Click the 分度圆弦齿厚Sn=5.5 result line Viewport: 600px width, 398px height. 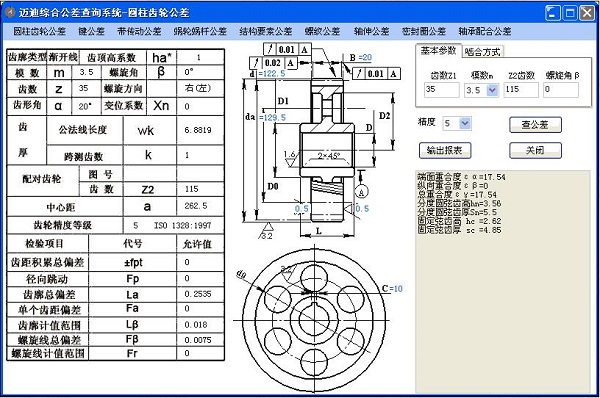(458, 212)
